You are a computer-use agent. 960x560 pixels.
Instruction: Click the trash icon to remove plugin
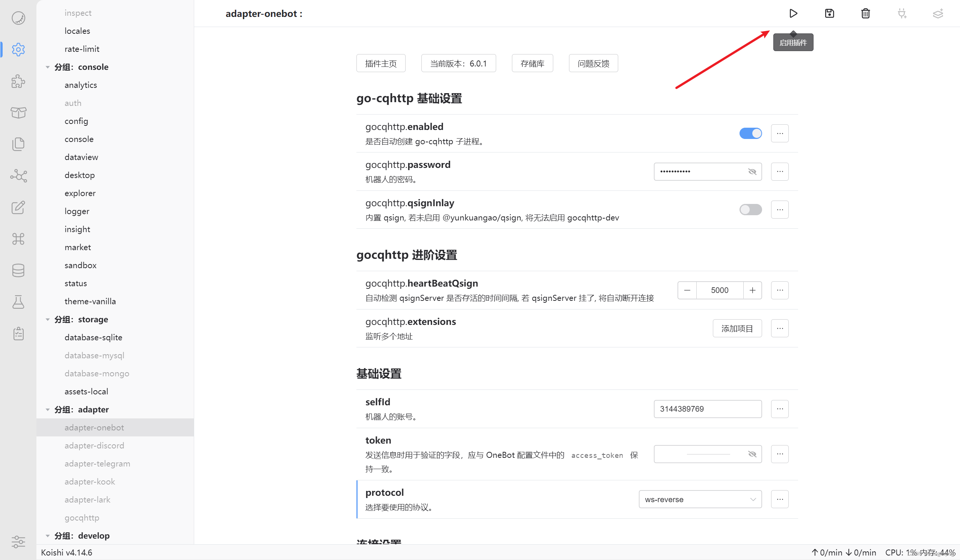(865, 14)
